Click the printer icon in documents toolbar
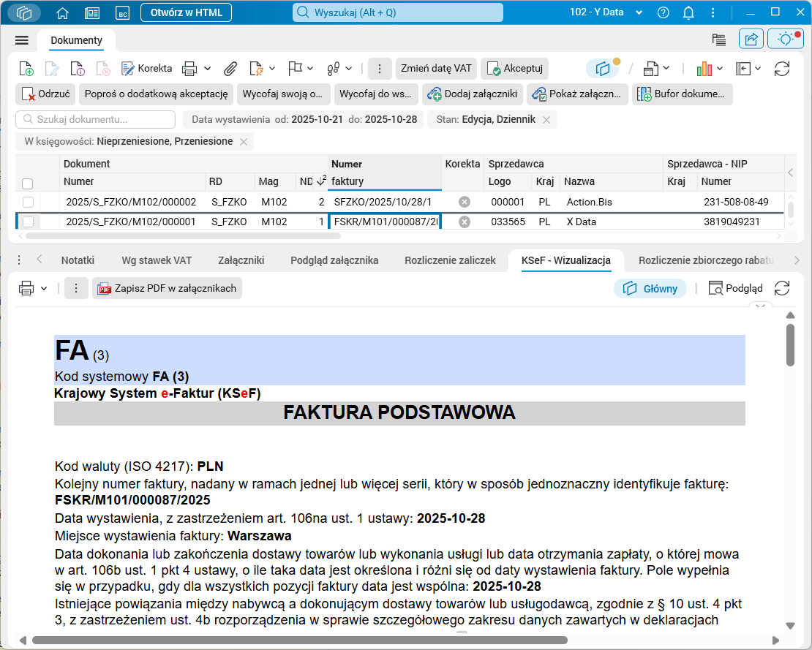812x650 pixels. (x=189, y=68)
